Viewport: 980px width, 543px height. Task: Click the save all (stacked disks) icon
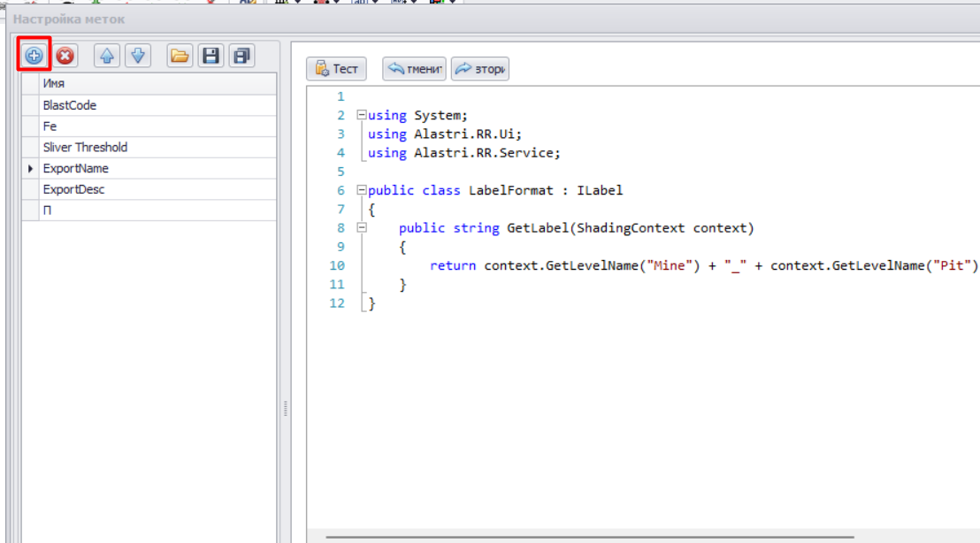(241, 56)
